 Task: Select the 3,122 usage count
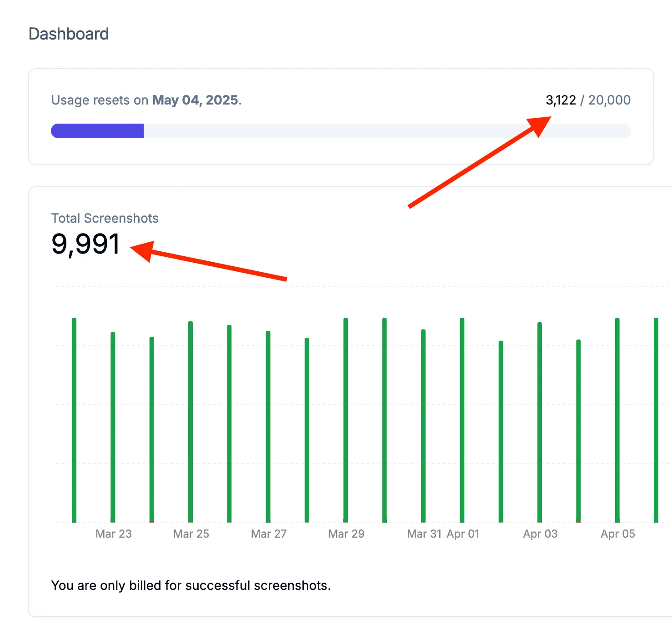562,100
